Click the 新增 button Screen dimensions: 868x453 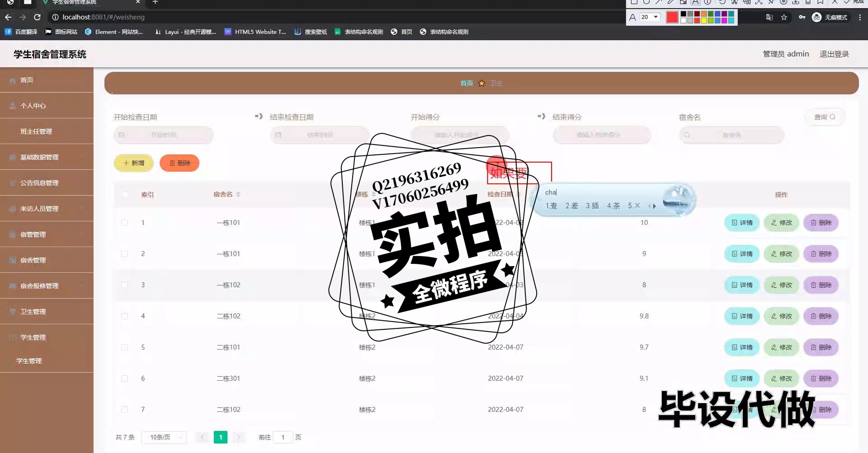pyautogui.click(x=134, y=163)
